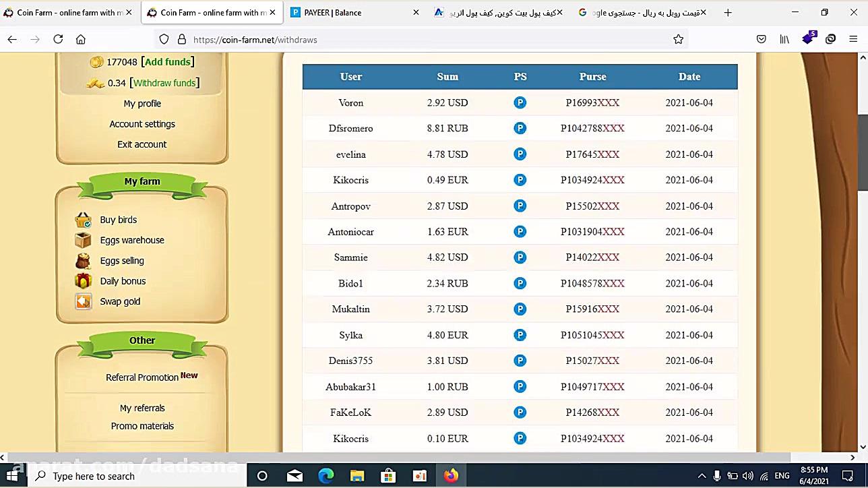Viewport: 868px width, 488px height.
Task: Show hidden system tray icons
Action: tap(702, 476)
